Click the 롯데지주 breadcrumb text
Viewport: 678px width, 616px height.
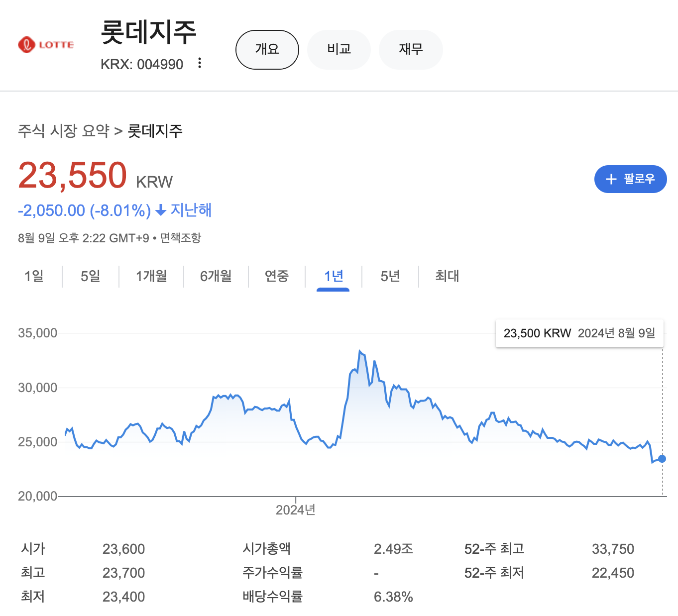pyautogui.click(x=155, y=131)
